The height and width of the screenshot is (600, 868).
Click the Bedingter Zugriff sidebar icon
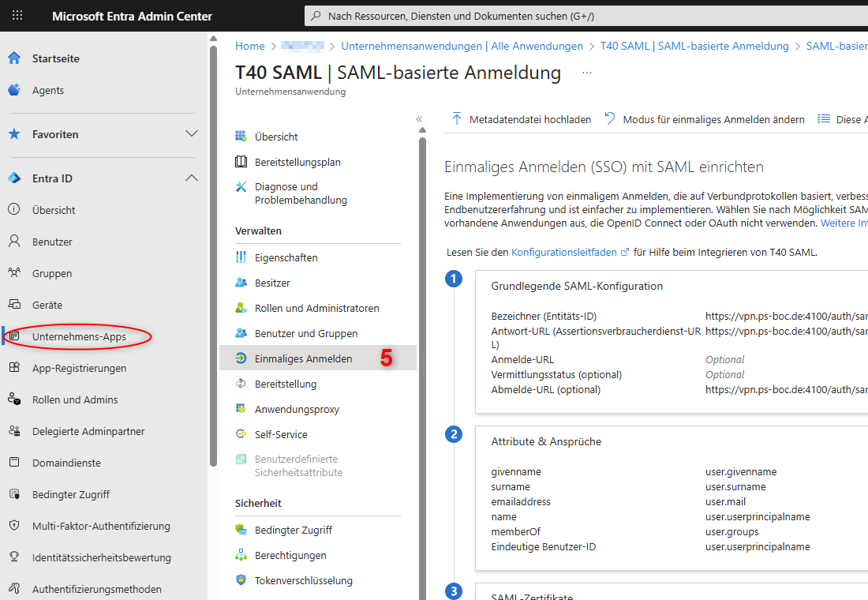coord(14,493)
